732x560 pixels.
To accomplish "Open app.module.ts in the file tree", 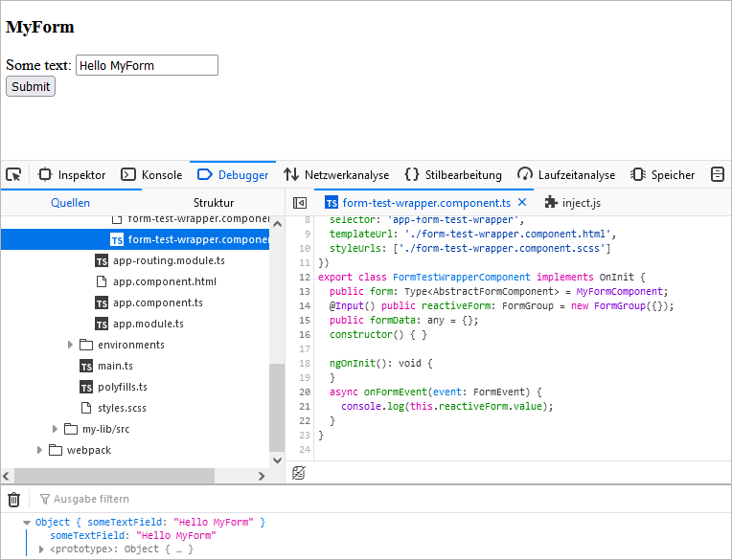I will 148,324.
